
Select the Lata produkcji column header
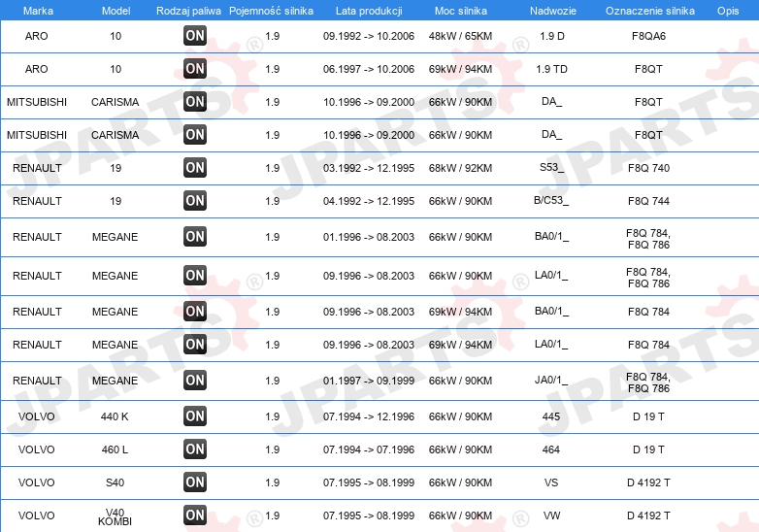pyautogui.click(x=369, y=11)
